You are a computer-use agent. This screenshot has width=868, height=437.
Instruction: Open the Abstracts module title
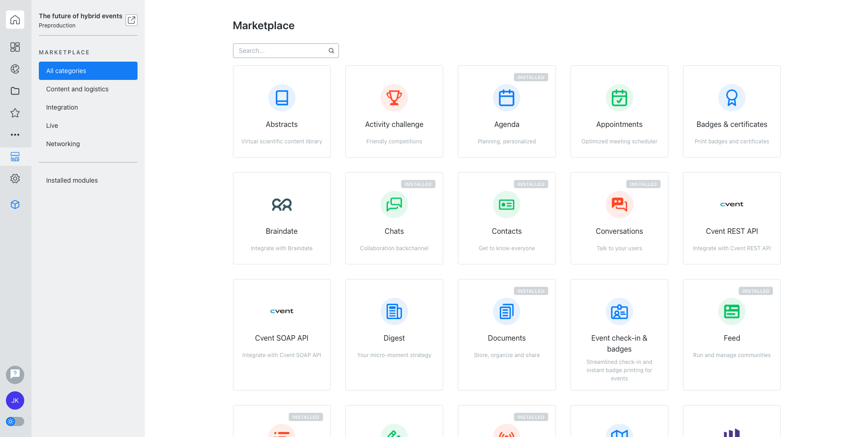(x=282, y=124)
